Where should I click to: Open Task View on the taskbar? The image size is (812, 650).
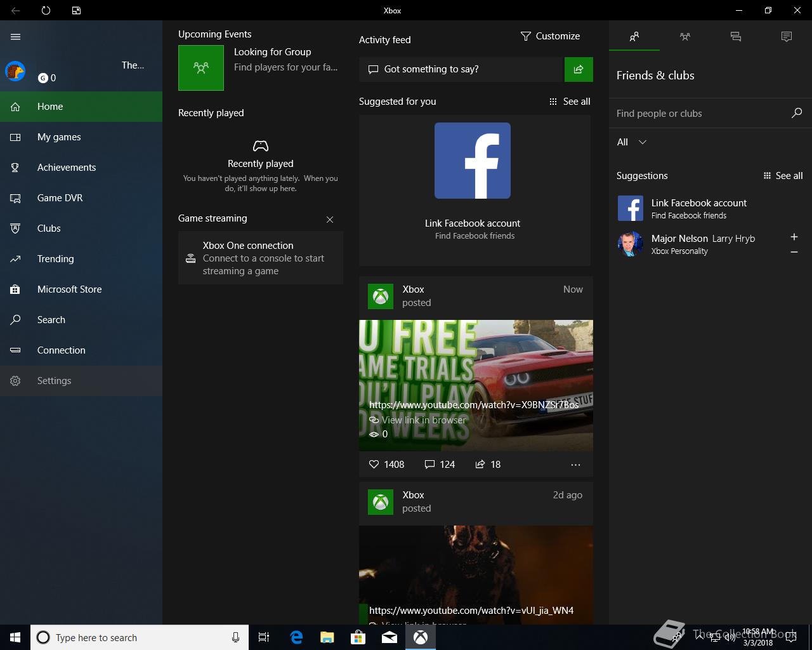(x=264, y=637)
